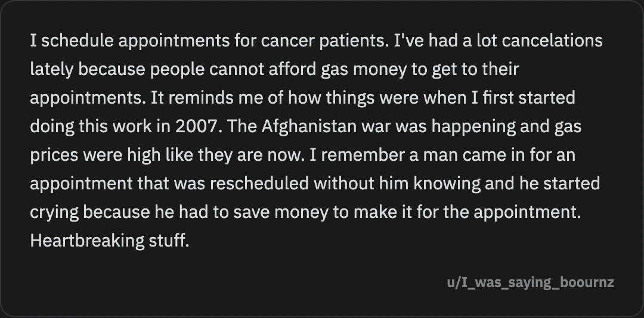Select the word "cancelations" in the first line
This screenshot has height=318, width=644.
552,40
